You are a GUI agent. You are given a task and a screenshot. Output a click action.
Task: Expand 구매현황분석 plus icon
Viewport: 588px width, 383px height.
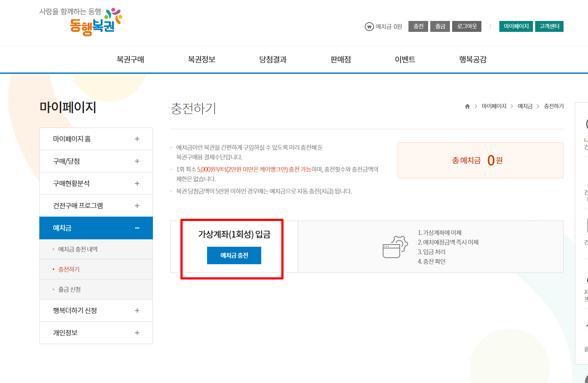click(137, 183)
